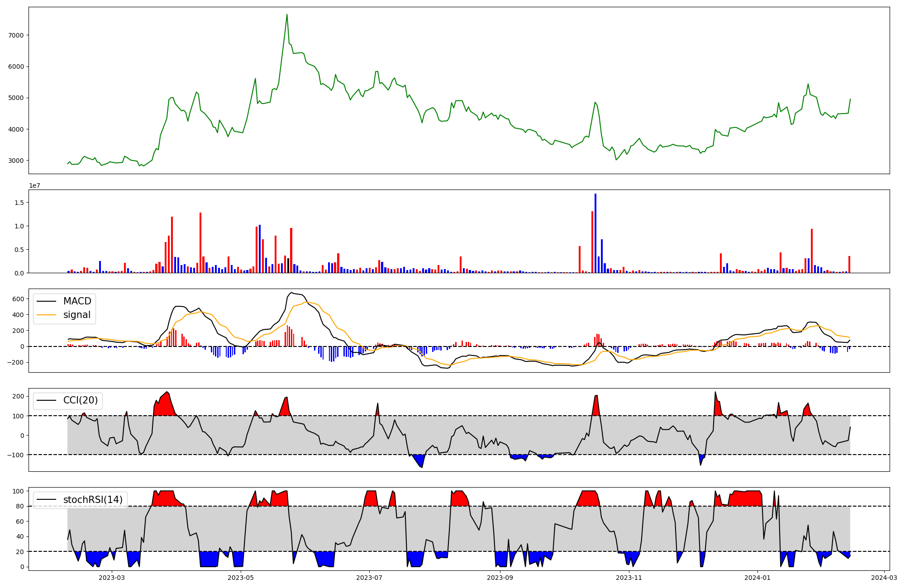Click the stochRSI(14) legend label
Viewport: 905px width, 588px height.
[93, 500]
